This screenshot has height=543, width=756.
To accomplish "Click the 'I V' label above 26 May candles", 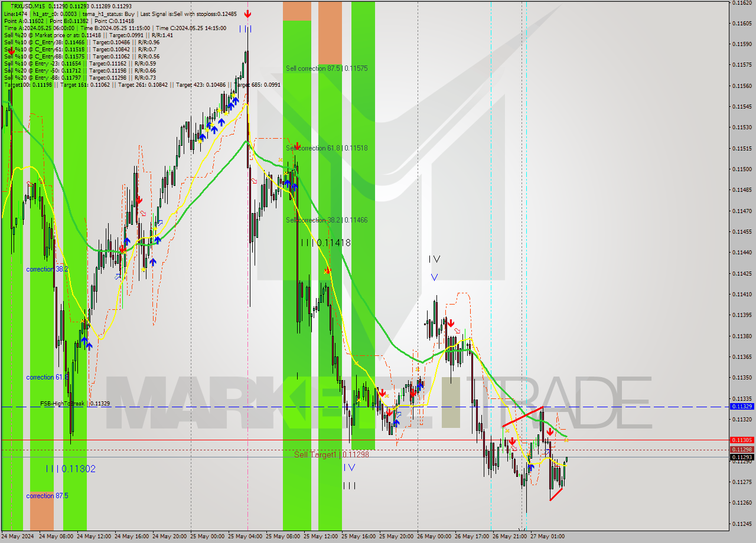I will click(x=435, y=259).
